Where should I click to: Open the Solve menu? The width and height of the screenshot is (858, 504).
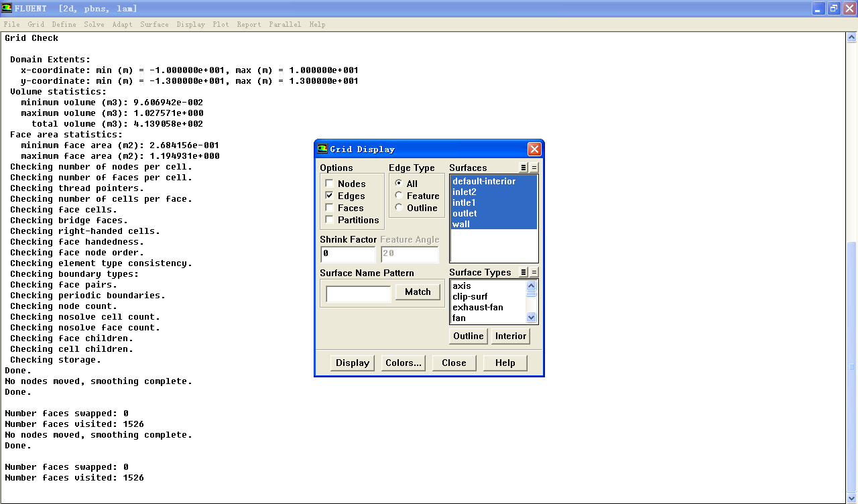coord(94,24)
